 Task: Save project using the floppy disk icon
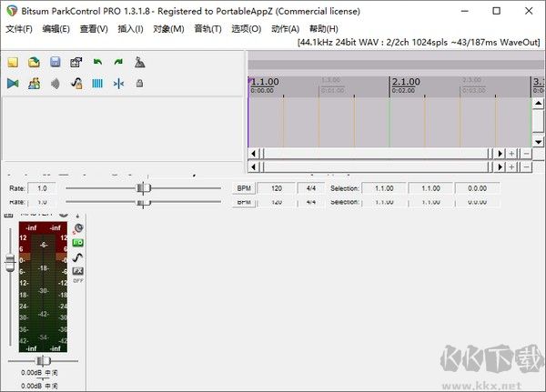pyautogui.click(x=55, y=62)
